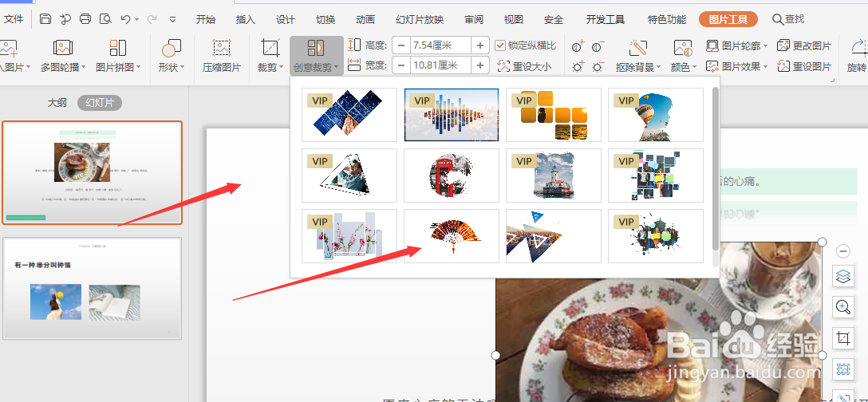This screenshot has height=402, width=868.
Task: Click the 旋转 rotate button
Action: click(857, 56)
